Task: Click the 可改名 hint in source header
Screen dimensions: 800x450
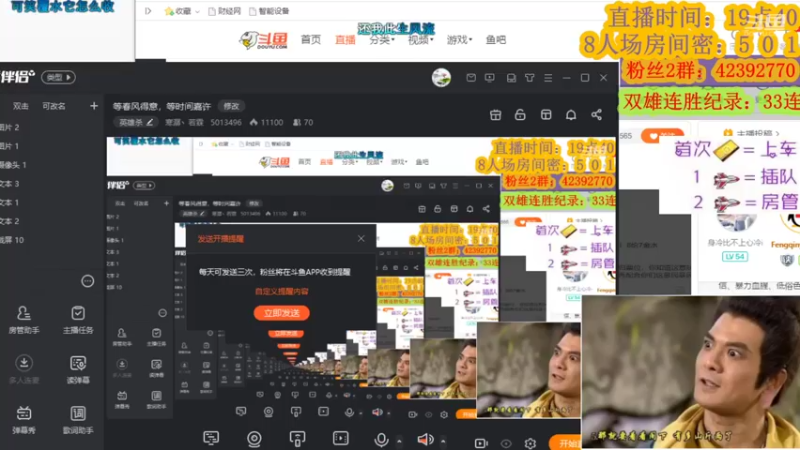Action: [54, 106]
